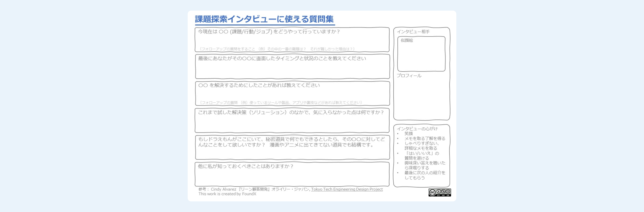Image resolution: width=644 pixels, height=212 pixels.
Task: Click the bullet 「はい/いいえ」の質問を避ける
Action: tap(422, 156)
